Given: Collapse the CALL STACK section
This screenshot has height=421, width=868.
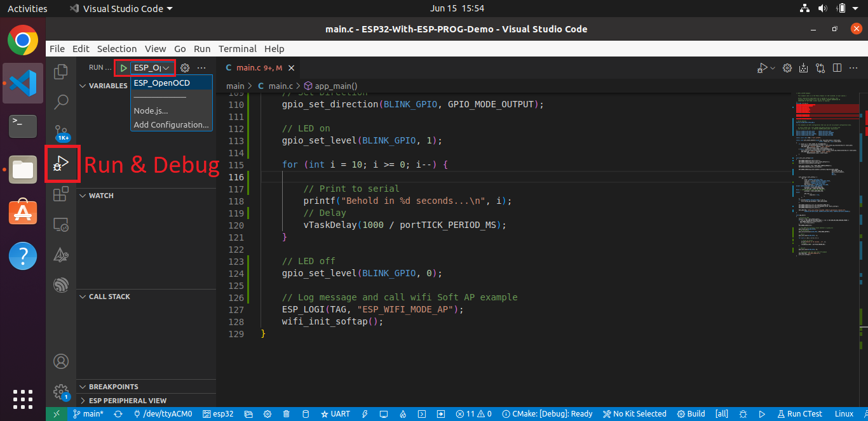Looking at the screenshot, I should click(146, 297).
